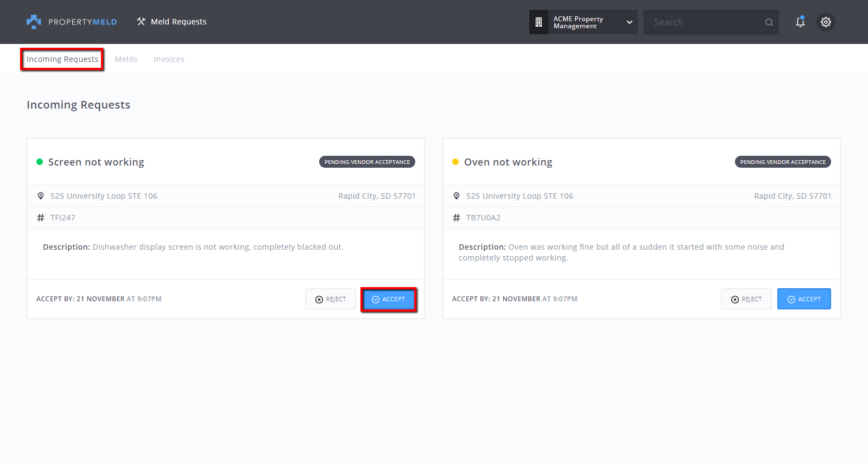This screenshot has height=463, width=868.
Task: Click hash icon next to TB7U0A2
Action: [x=457, y=218]
